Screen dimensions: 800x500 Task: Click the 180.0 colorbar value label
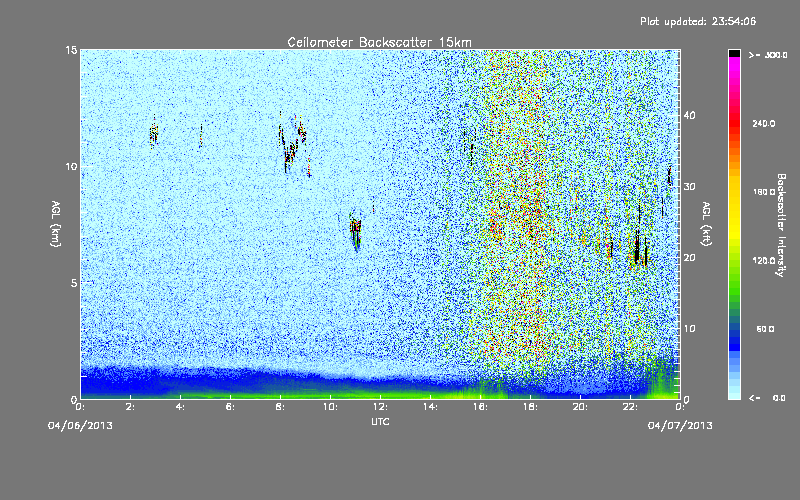coord(763,192)
